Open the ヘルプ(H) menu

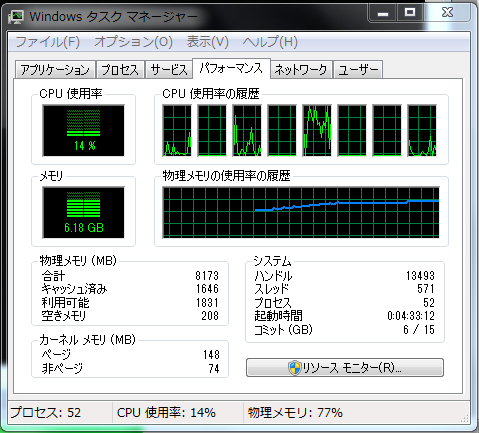pyautogui.click(x=270, y=42)
